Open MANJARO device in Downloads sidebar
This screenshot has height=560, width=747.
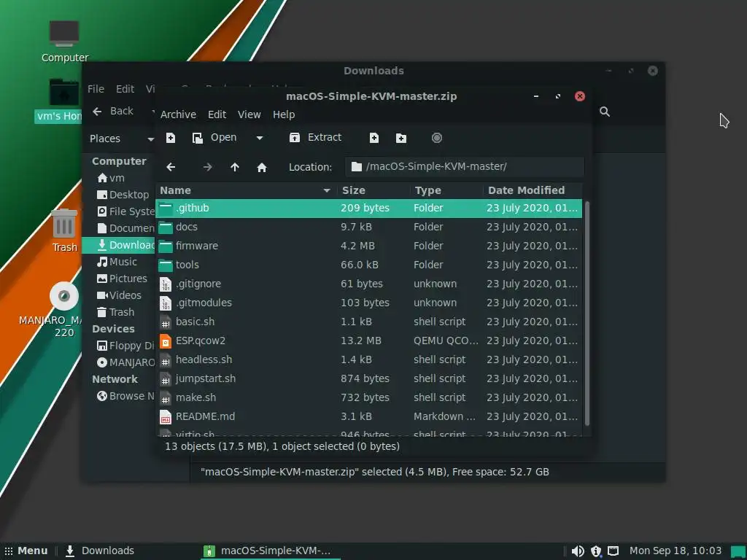tap(125, 362)
